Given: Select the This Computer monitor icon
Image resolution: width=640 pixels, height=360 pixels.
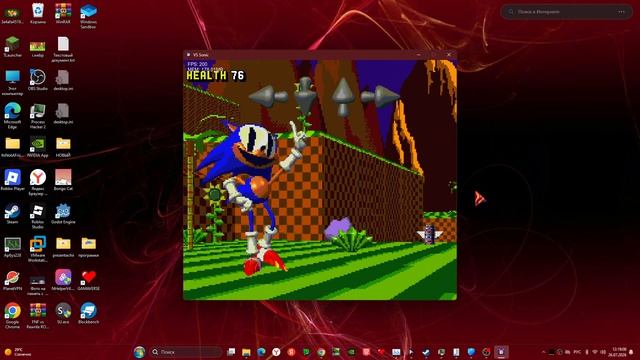Looking at the screenshot, I should coord(13,82).
